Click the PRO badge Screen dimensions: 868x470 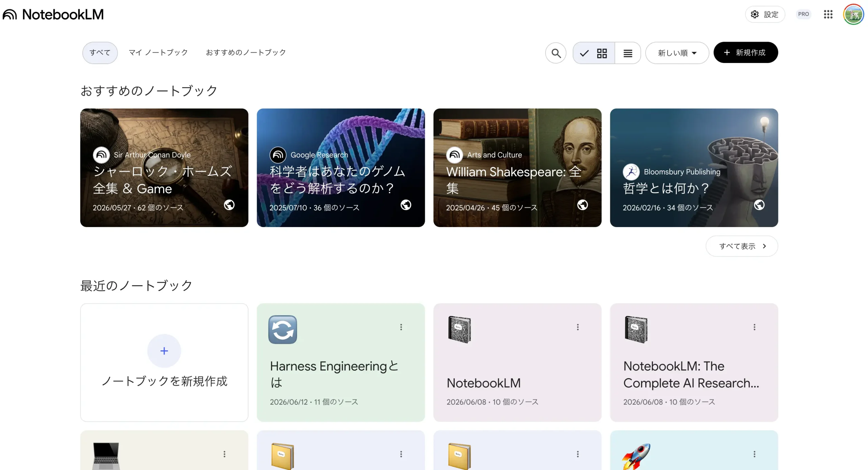tap(803, 14)
